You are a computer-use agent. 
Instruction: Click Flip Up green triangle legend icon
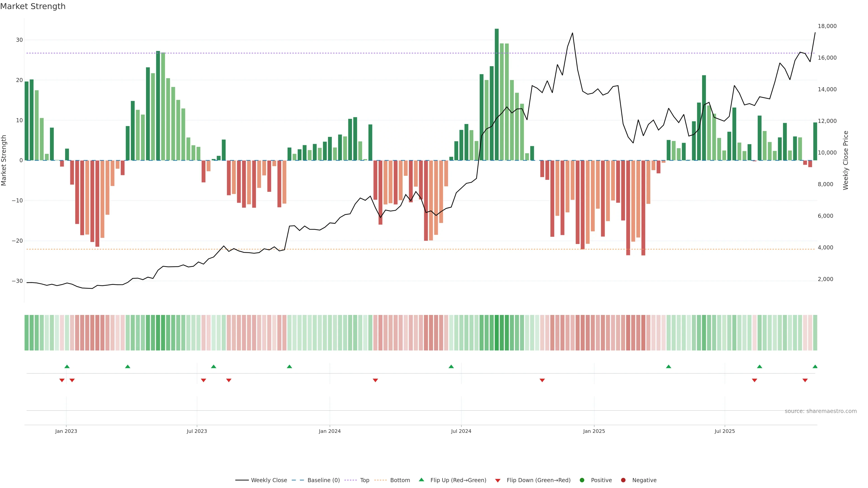421,480
